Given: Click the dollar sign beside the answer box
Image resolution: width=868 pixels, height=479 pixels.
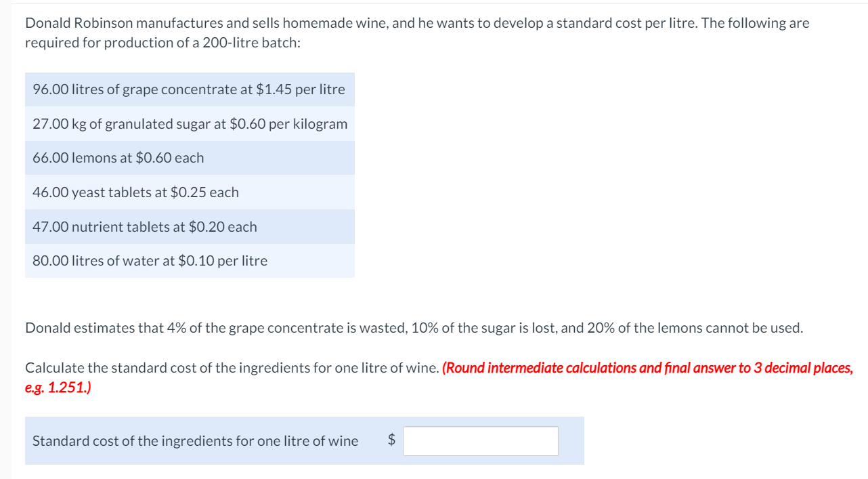Looking at the screenshot, I should point(391,440).
